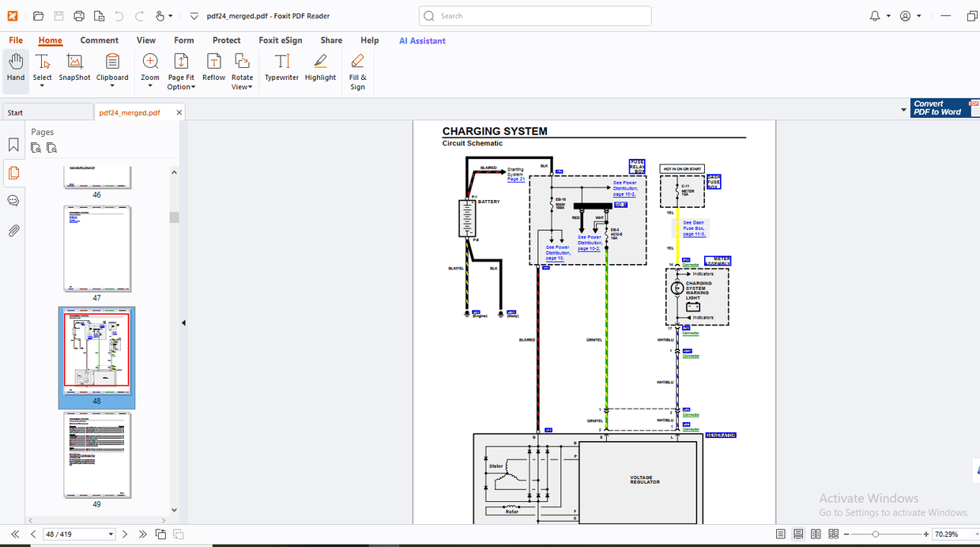Switch to the Comment ribbon tab
The width and height of the screenshot is (980, 547).
pyautogui.click(x=99, y=40)
